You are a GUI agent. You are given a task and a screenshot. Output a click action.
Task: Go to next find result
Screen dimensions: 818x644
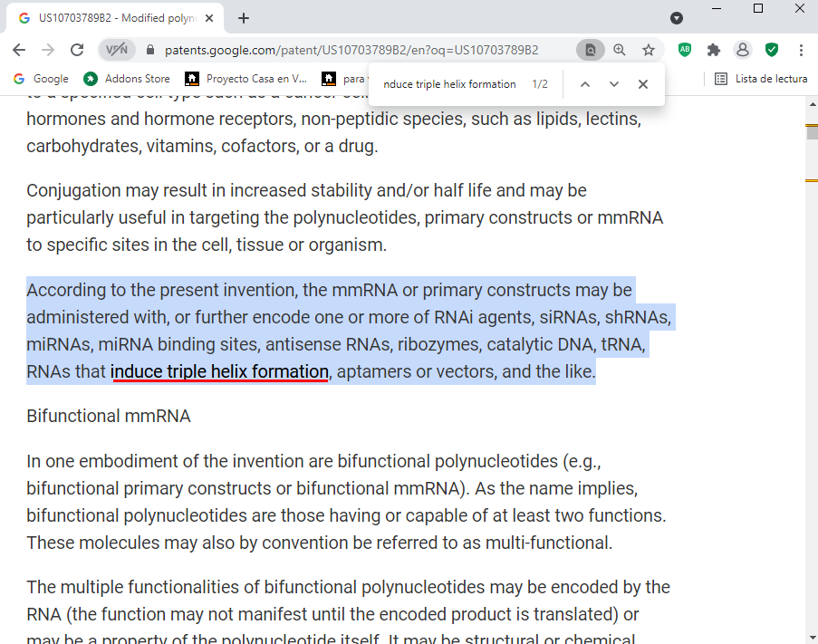tap(614, 84)
